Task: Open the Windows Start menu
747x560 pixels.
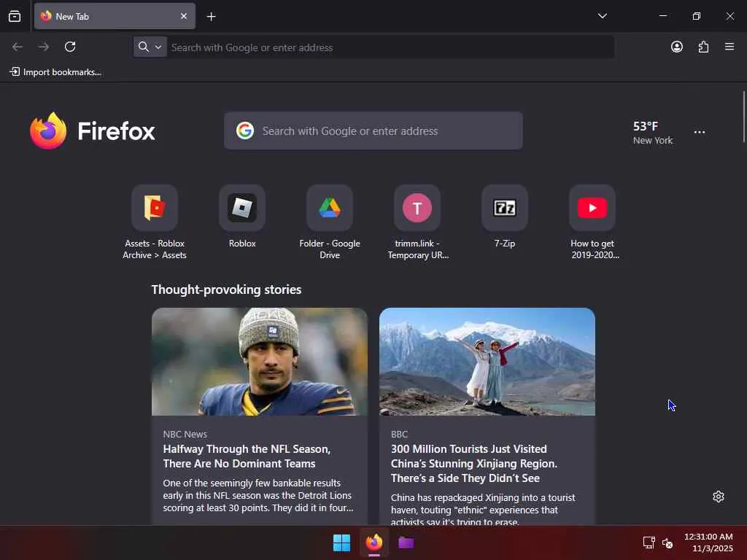Action: pos(341,542)
